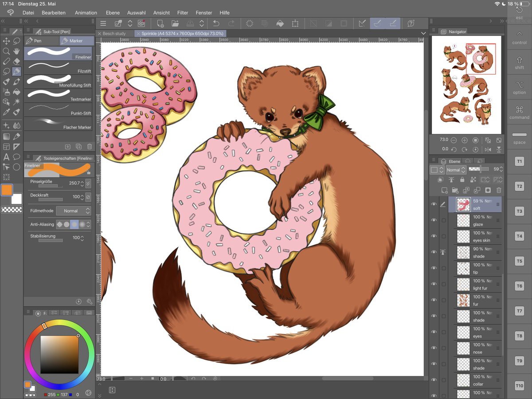The height and width of the screenshot is (399, 532).
Task: Hide the 'light fur' layer using its eye
Action: [434, 284]
